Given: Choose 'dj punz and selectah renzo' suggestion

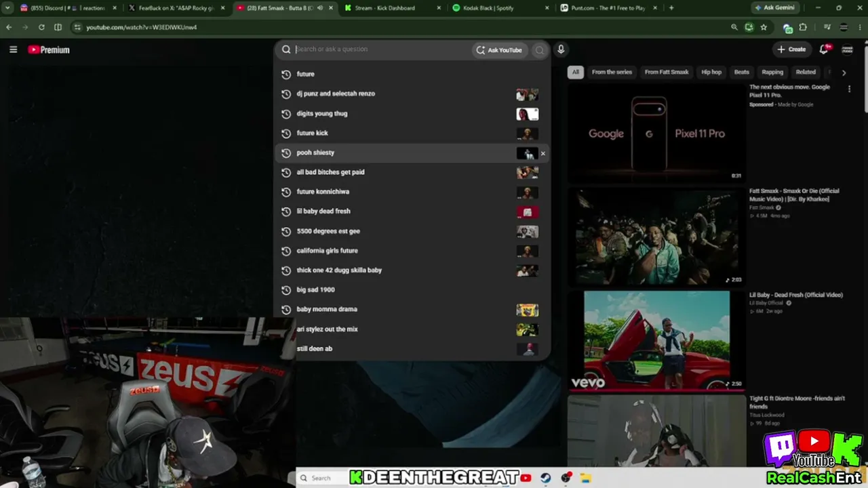Looking at the screenshot, I should (x=412, y=94).
